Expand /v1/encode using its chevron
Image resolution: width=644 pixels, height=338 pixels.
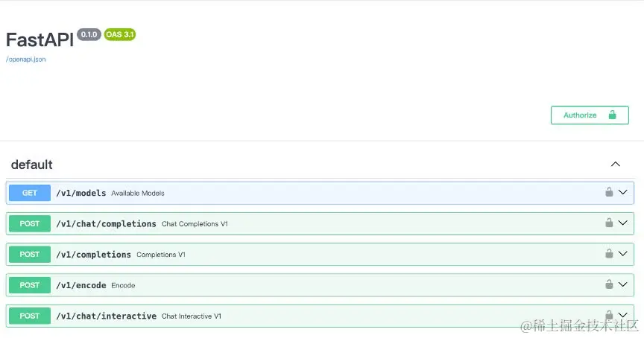(622, 284)
